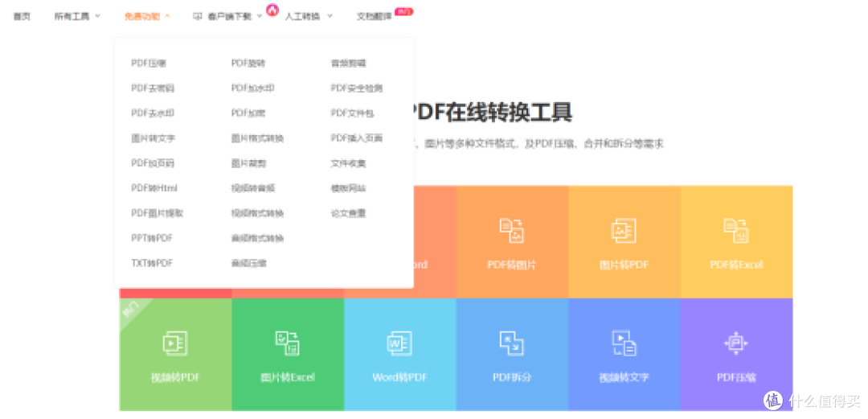Choose 音频剪辑 from the menu
Viewport: 868px width, 419px height.
348,64
